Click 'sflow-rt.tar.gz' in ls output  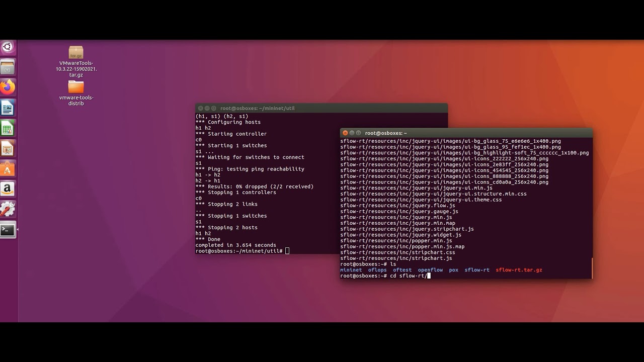[x=519, y=270]
